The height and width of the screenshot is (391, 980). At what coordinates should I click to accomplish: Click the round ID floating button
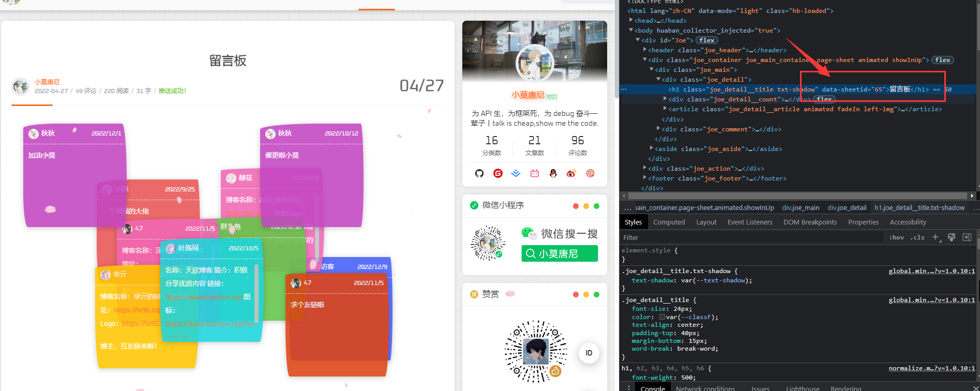pos(589,353)
